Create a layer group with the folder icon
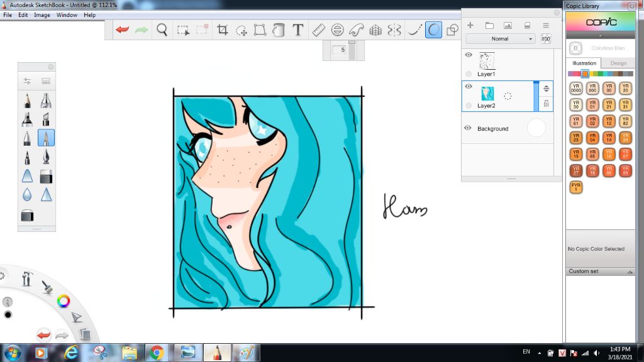Screen dimensions: 644x362 489,25
